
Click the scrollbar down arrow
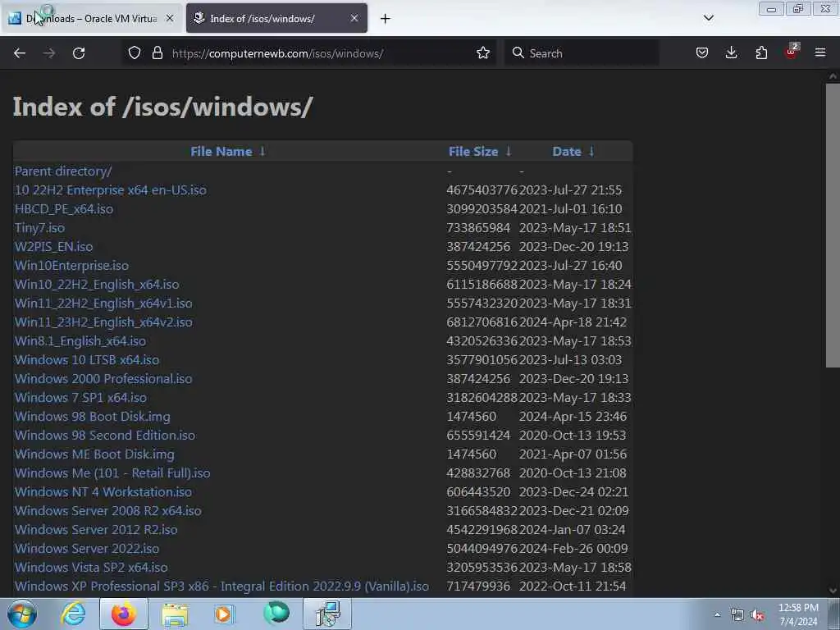(x=833, y=591)
